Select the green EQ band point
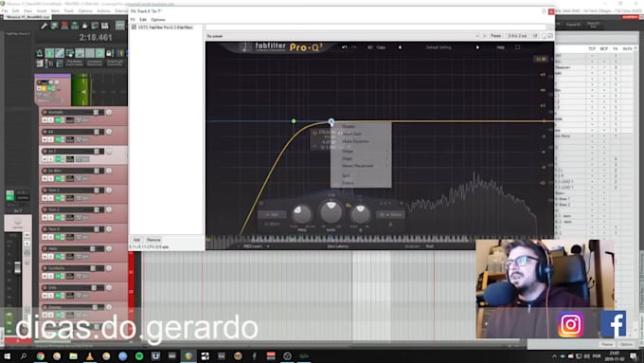Screen dimensions: 644x363 pos(294,121)
